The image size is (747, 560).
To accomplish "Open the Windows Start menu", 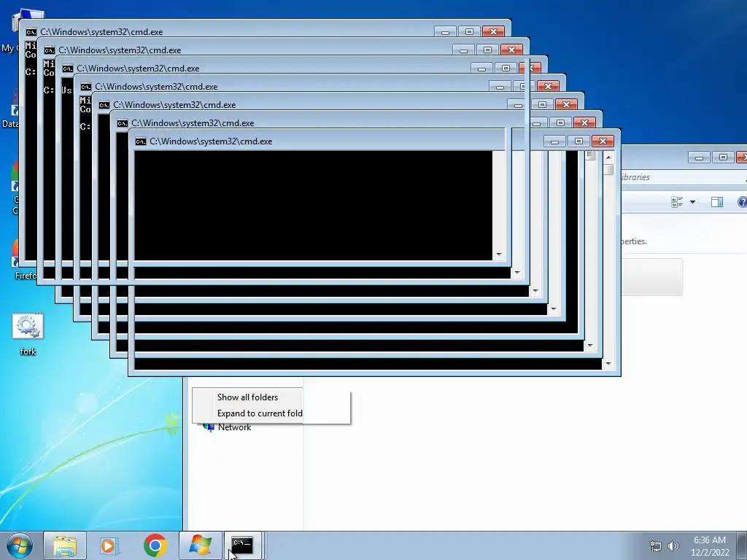I will tap(20, 545).
